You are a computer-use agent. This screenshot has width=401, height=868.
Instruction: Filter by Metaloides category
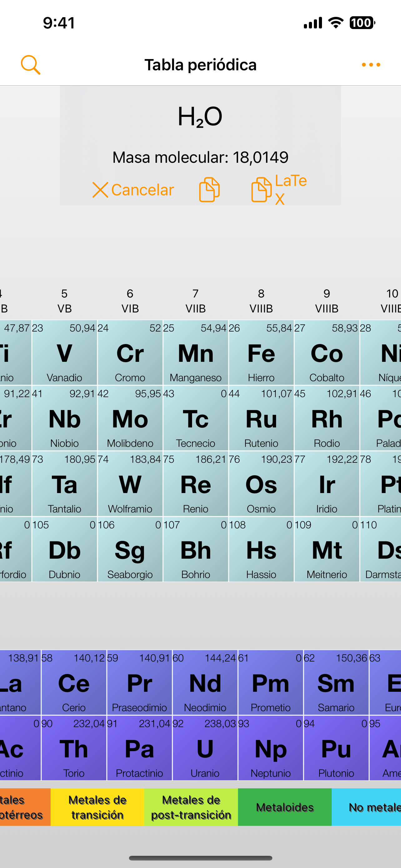285,807
